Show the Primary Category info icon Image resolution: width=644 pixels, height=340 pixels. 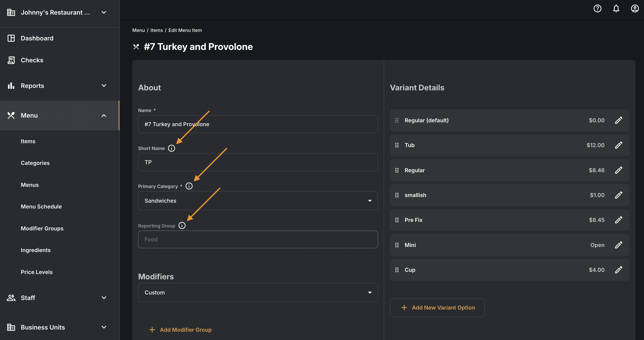(x=189, y=186)
